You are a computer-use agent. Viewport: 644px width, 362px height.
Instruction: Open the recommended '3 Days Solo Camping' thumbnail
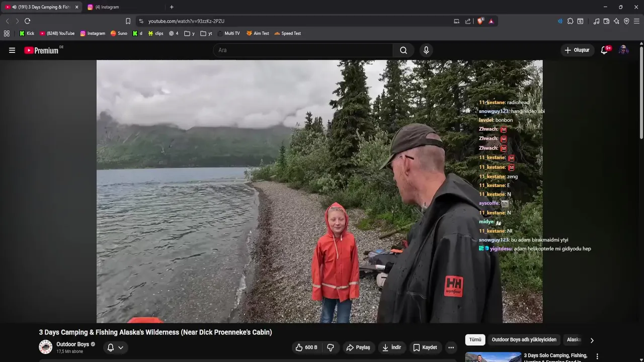[493, 357]
